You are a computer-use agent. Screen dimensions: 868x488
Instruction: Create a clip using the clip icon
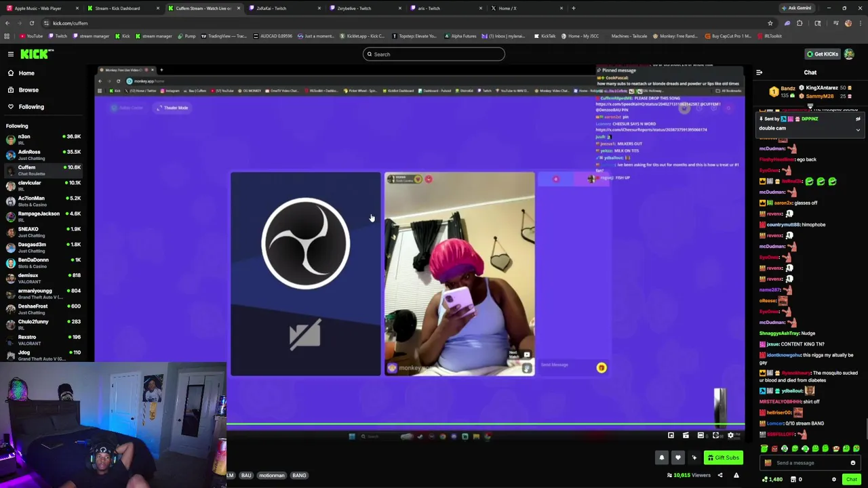point(686,436)
